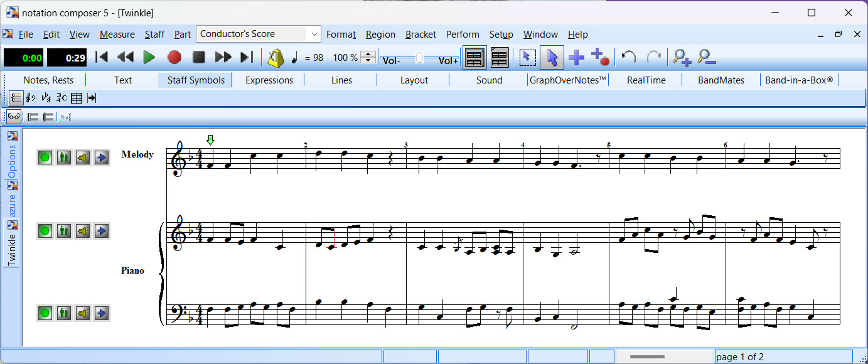Switch to the Expressions palette tab
Screen dimensions: 868x364
pyautogui.click(x=269, y=80)
